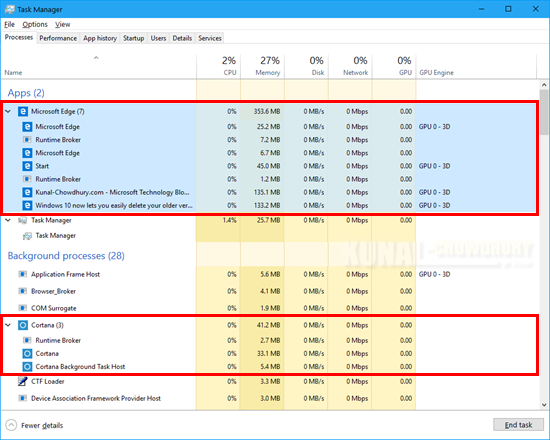Switch to the Startup tab
550x441 pixels.
tap(134, 38)
